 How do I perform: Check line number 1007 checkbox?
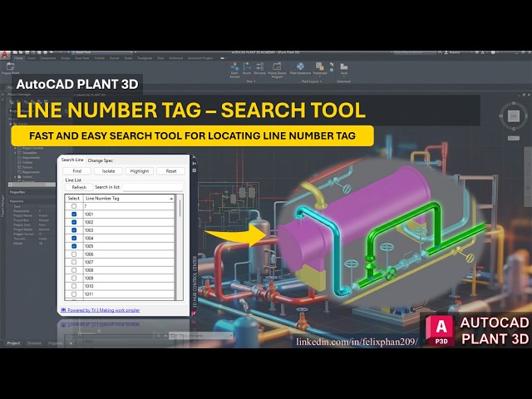tap(74, 263)
